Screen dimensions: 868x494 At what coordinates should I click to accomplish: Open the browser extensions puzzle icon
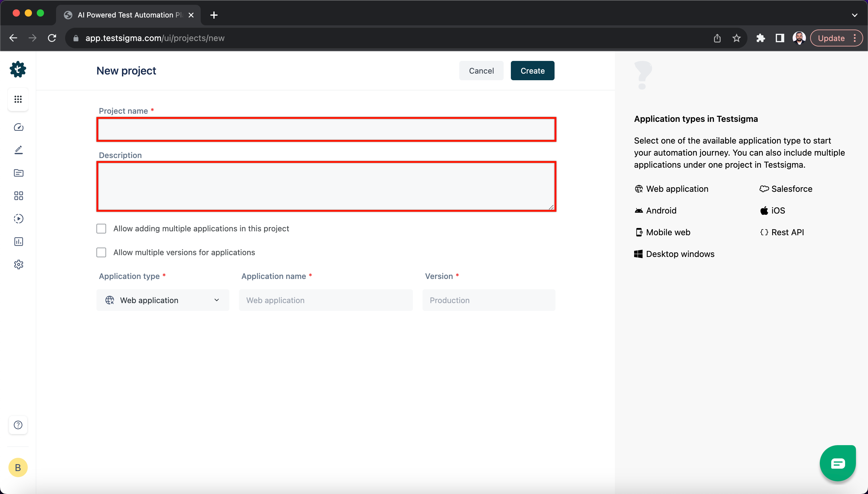(x=760, y=38)
